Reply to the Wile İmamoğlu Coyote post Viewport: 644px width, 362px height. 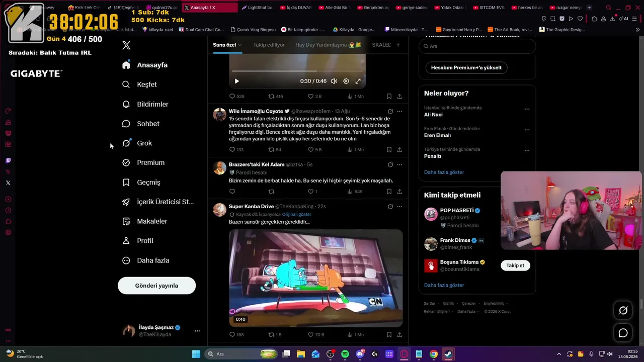pyautogui.click(x=236, y=149)
